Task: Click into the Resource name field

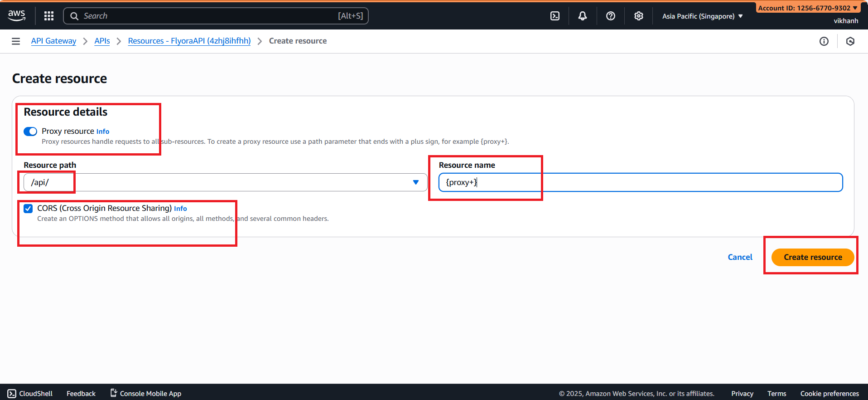Action: [640, 182]
